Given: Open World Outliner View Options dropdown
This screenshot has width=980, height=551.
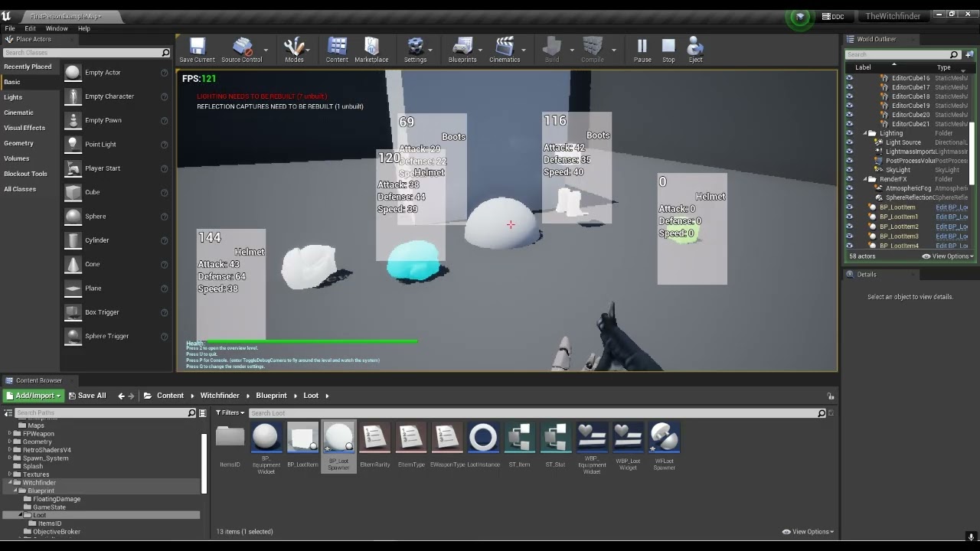Looking at the screenshot, I should tap(948, 256).
